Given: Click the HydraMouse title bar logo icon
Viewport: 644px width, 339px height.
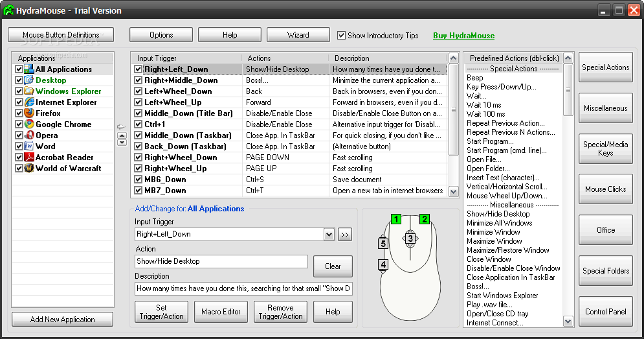Looking at the screenshot, I should [8, 10].
